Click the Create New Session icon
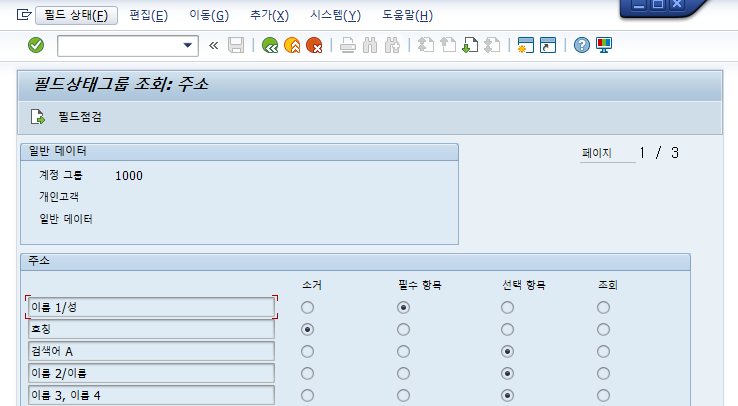 [525, 46]
